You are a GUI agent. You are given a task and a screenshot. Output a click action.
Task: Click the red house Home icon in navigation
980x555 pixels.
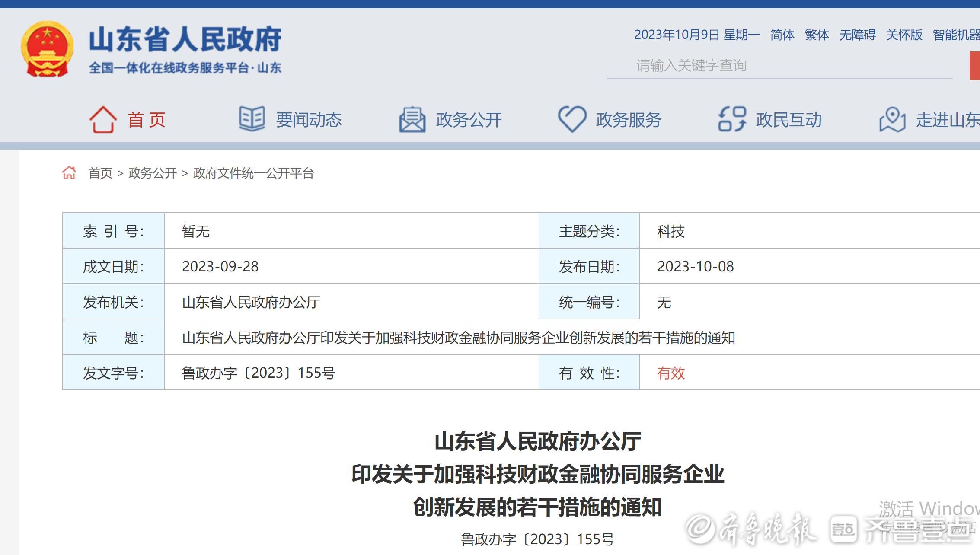pos(102,119)
